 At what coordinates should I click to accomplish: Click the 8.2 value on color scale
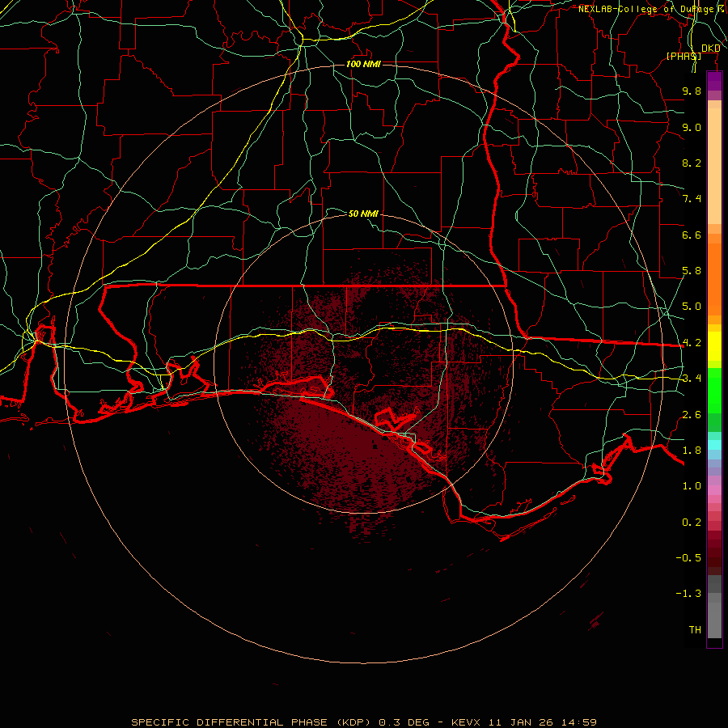coord(692,163)
